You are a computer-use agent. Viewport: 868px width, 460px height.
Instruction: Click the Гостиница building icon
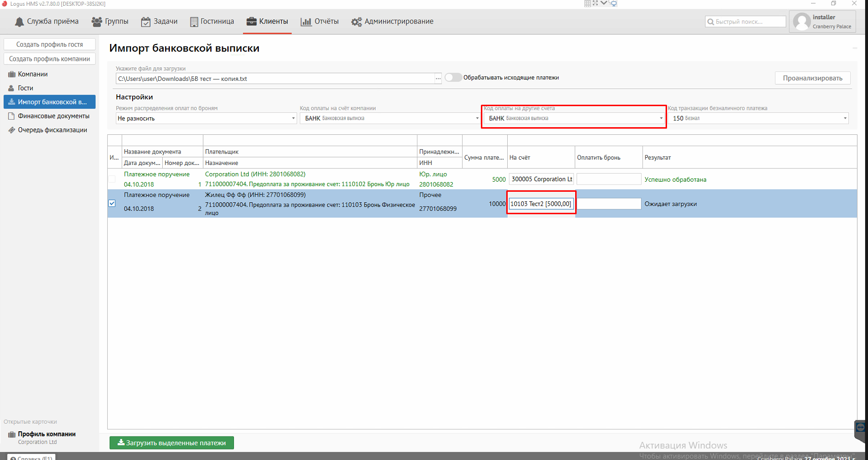click(194, 22)
